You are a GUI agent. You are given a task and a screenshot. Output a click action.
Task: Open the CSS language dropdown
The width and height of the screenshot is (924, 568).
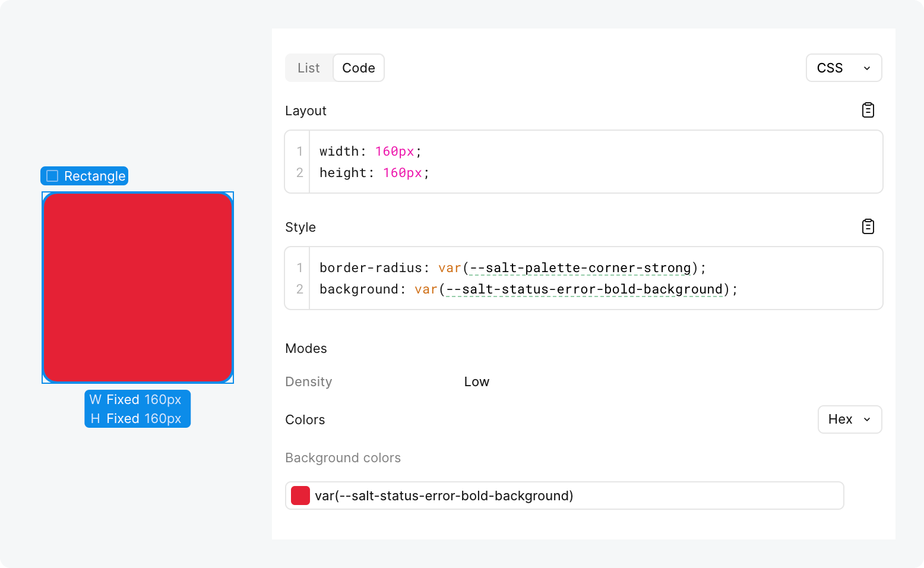pyautogui.click(x=843, y=68)
